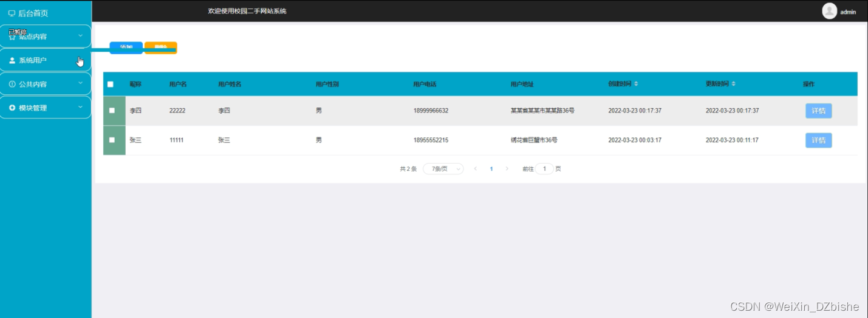This screenshot has height=318, width=868.
Task: Open the 公共内容 menu
Action: 46,84
